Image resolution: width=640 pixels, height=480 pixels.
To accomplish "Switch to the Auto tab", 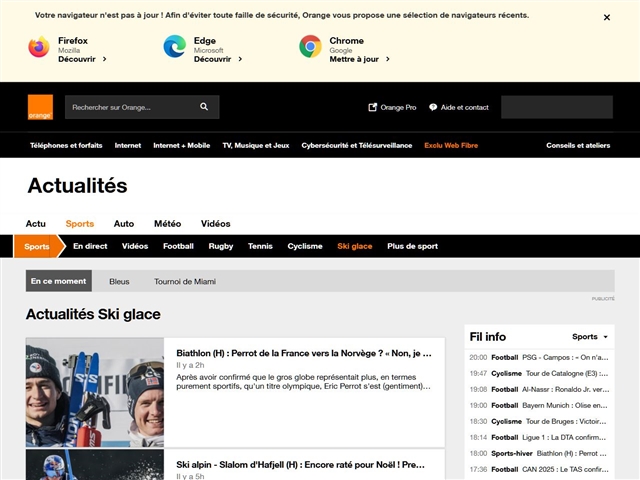I will [124, 224].
